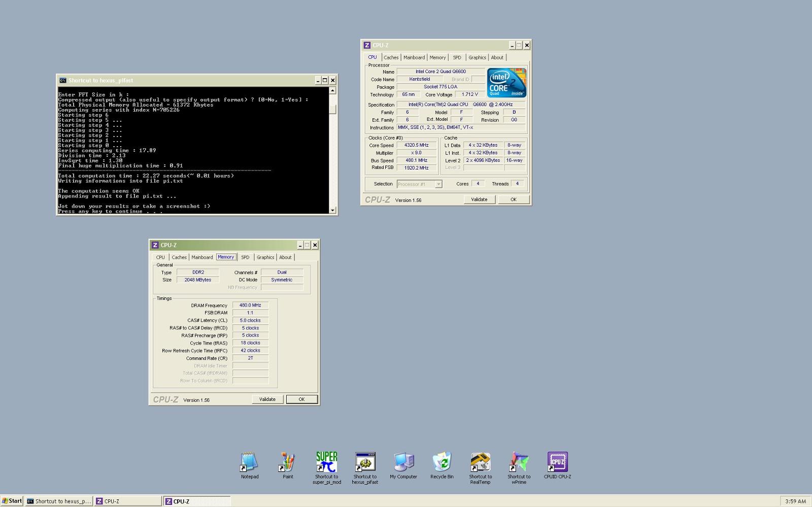Screen dimensions: 812x507
Task: Click the Rated FSB value 1920.2 MHz
Action: point(416,168)
